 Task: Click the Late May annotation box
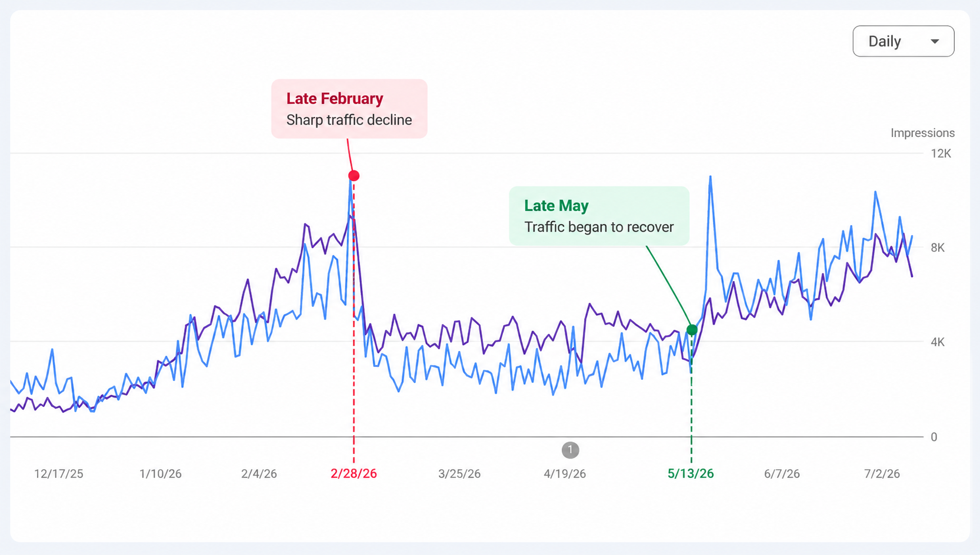coord(599,216)
